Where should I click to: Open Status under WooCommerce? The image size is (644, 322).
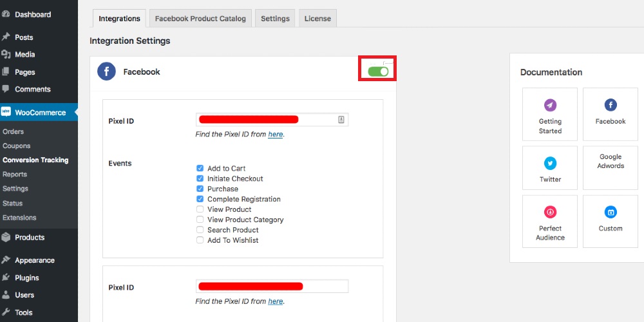[x=12, y=204]
